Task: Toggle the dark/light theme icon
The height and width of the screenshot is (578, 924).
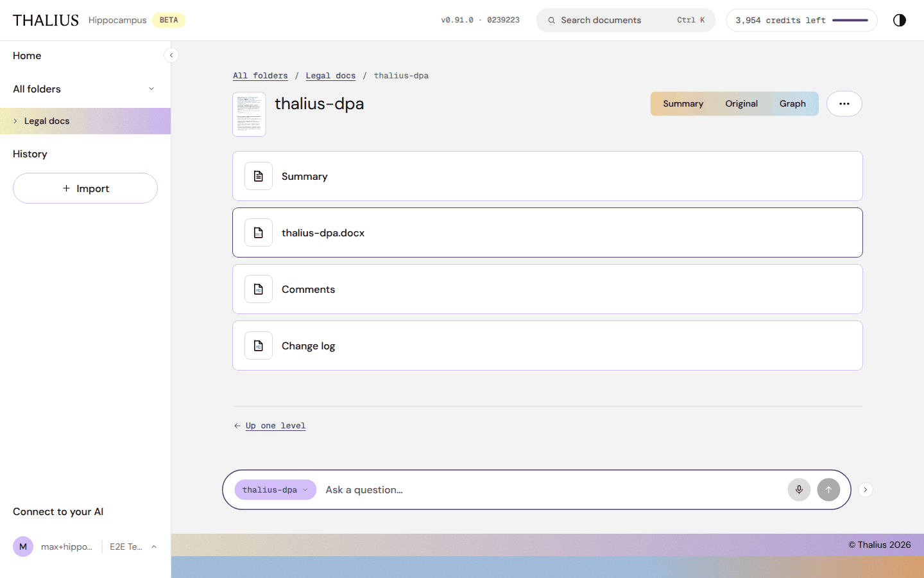Action: point(900,20)
